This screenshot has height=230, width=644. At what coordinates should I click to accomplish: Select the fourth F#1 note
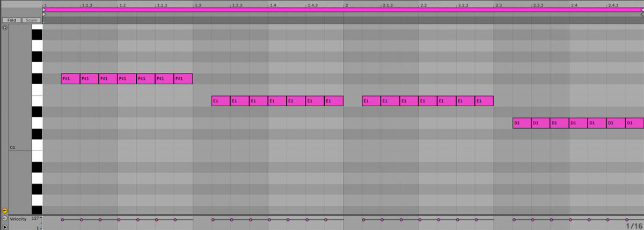pos(127,79)
